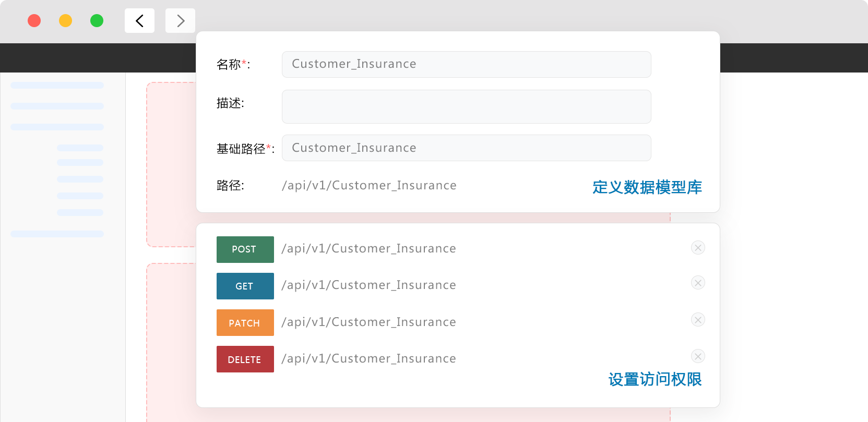Select the green POST method badge
This screenshot has height=422, width=868.
(x=245, y=249)
